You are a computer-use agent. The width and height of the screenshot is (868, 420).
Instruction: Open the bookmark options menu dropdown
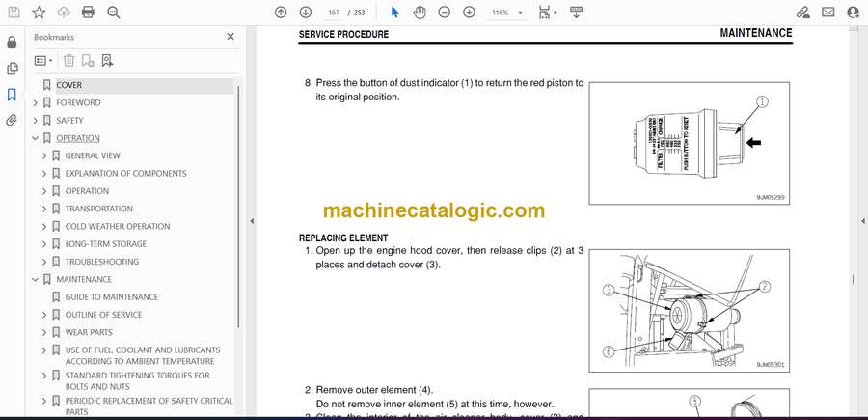click(x=43, y=61)
